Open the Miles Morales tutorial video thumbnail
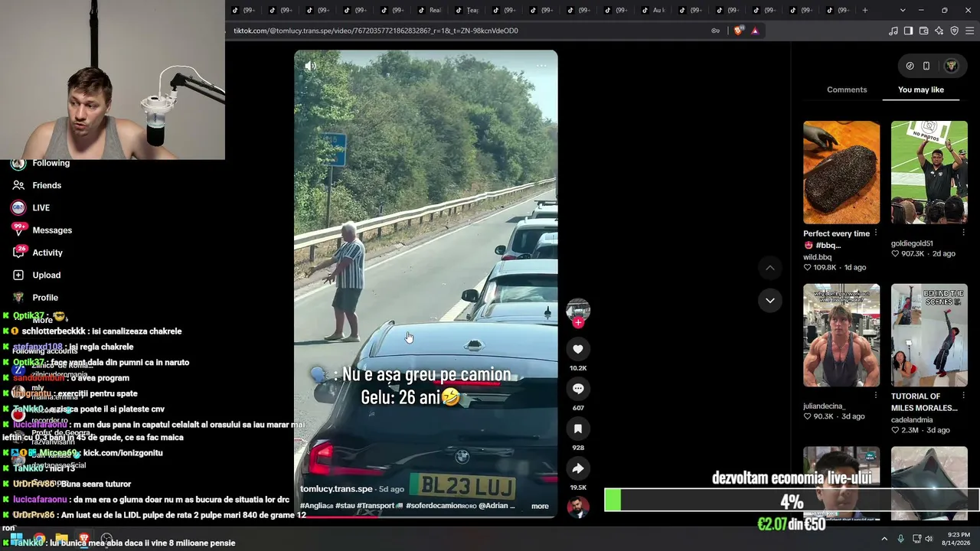Image resolution: width=980 pixels, height=551 pixels. (x=929, y=335)
